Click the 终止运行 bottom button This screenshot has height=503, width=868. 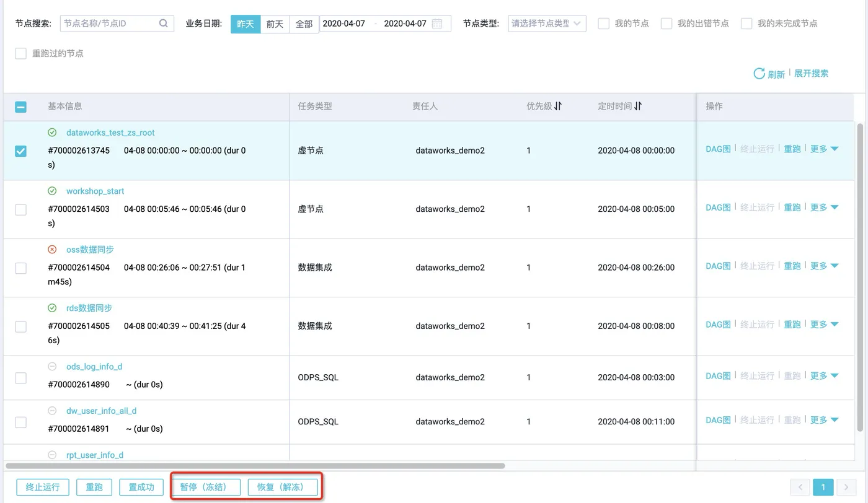(x=43, y=487)
